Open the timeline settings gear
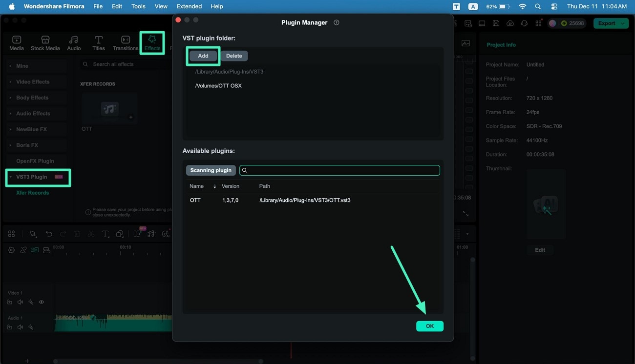Image resolution: width=635 pixels, height=364 pixels. (x=11, y=249)
